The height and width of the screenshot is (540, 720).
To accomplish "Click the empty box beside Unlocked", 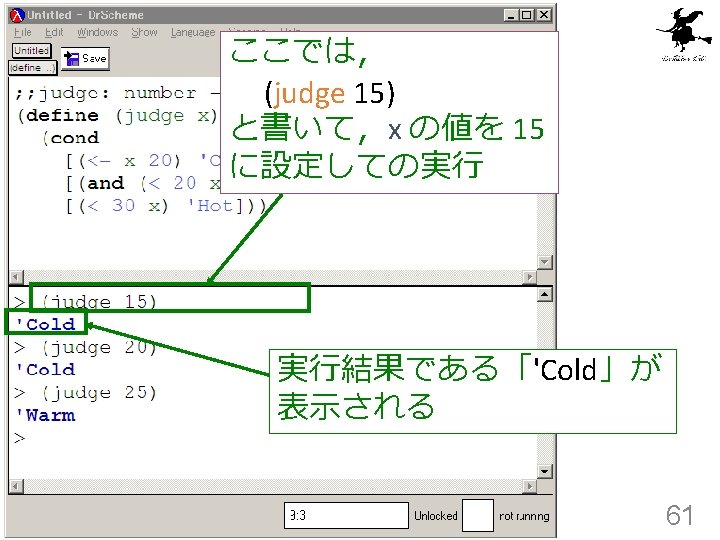I will [x=478, y=515].
